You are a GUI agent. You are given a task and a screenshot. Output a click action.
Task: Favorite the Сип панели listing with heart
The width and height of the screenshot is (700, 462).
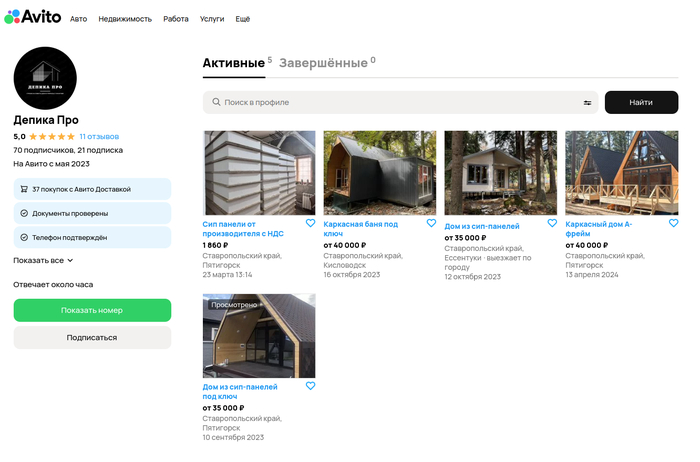(x=310, y=223)
